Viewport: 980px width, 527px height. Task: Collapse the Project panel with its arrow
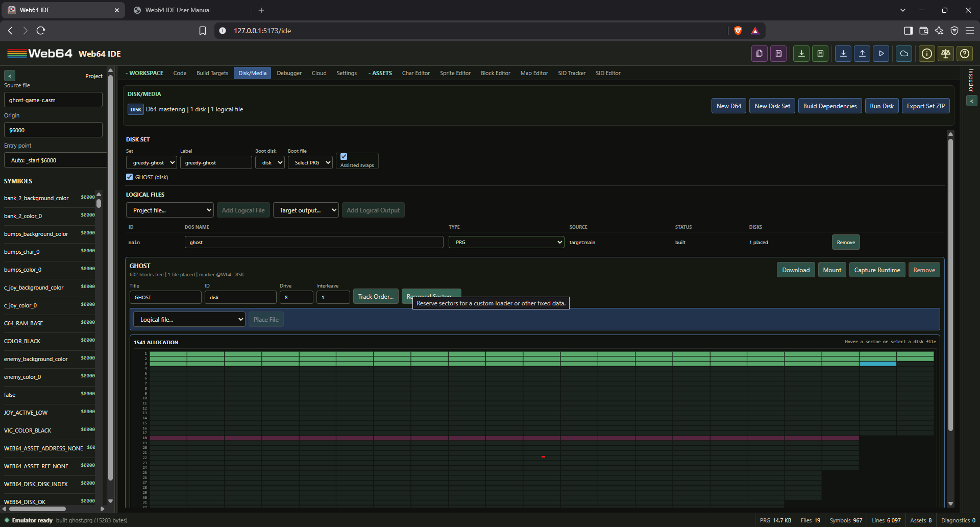[x=10, y=76]
